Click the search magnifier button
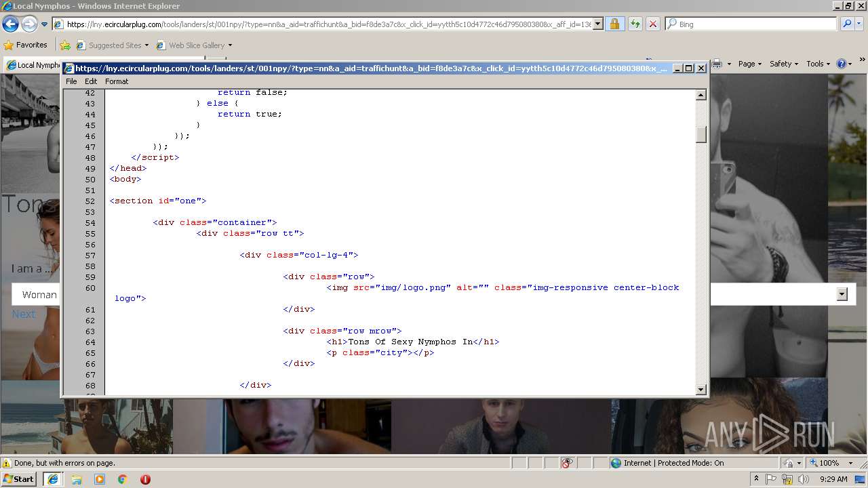 [847, 24]
